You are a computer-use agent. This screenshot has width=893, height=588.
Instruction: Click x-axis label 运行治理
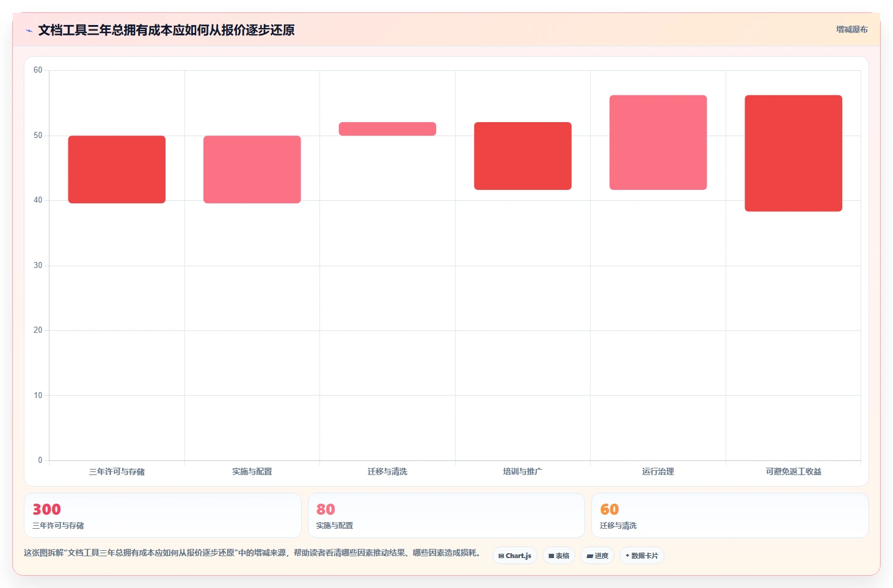coord(658,471)
